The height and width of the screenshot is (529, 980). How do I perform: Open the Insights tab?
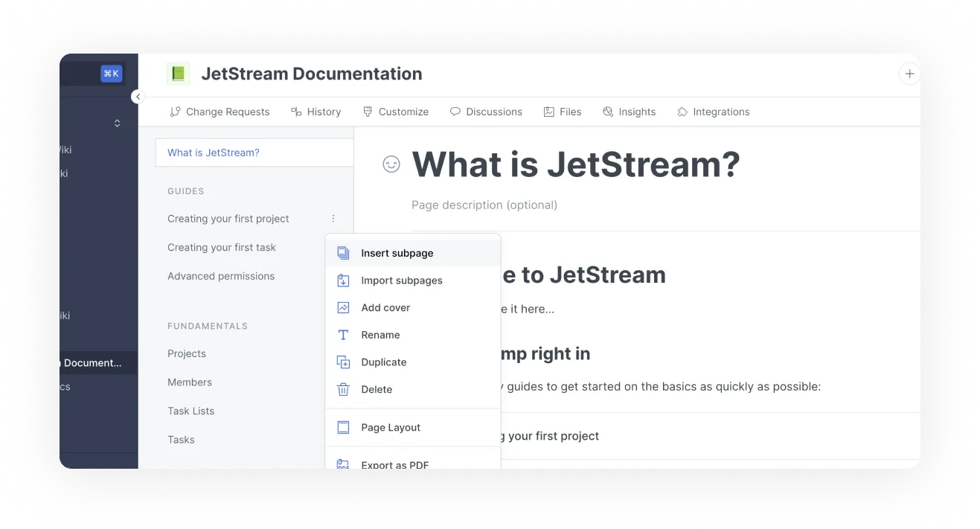[629, 112]
